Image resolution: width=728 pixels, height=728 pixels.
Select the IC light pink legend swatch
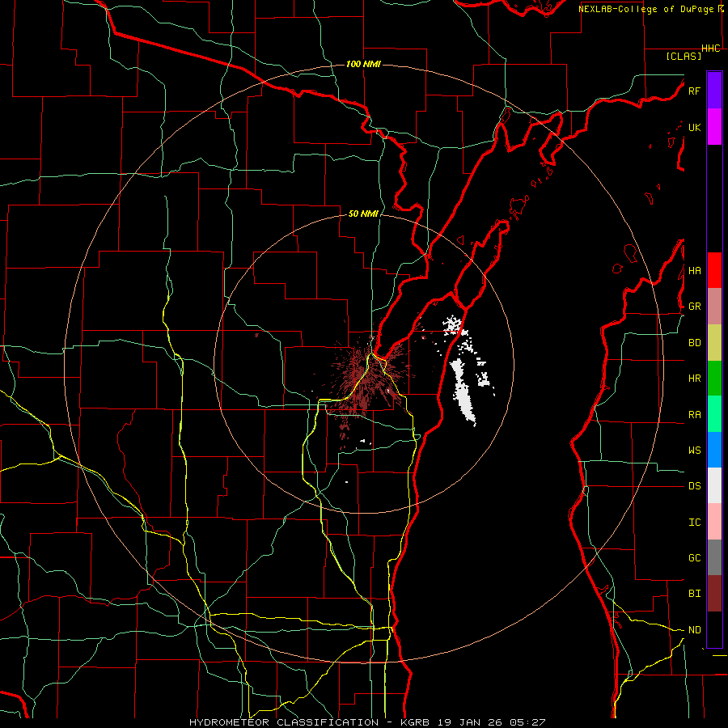[x=714, y=522]
